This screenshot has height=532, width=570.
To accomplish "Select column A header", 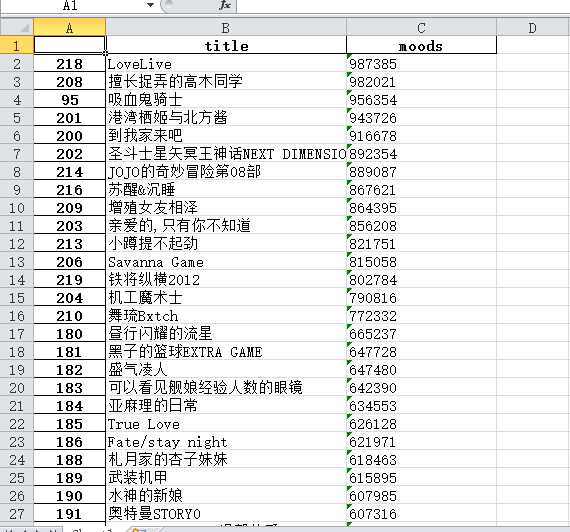I will point(69,28).
